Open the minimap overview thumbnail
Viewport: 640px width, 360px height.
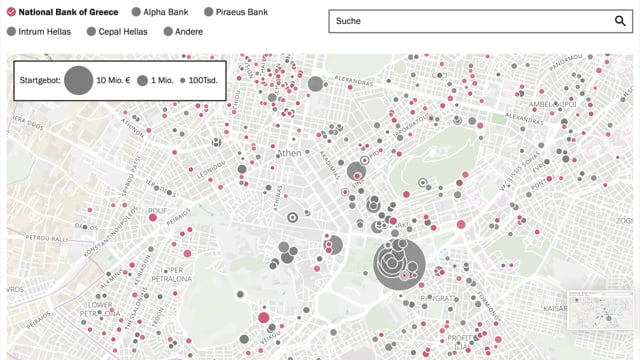pyautogui.click(x=599, y=310)
